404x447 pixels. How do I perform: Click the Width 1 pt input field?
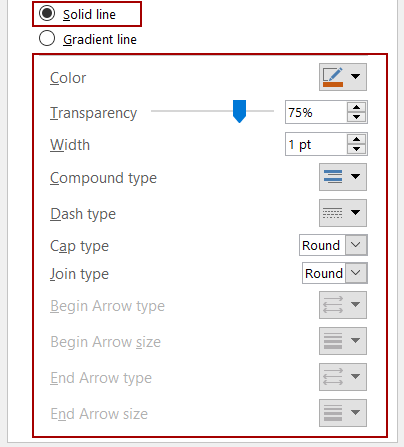pos(316,144)
